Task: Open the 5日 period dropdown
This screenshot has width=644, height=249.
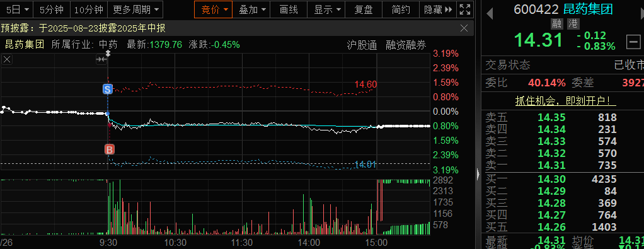Action: tap(17, 9)
